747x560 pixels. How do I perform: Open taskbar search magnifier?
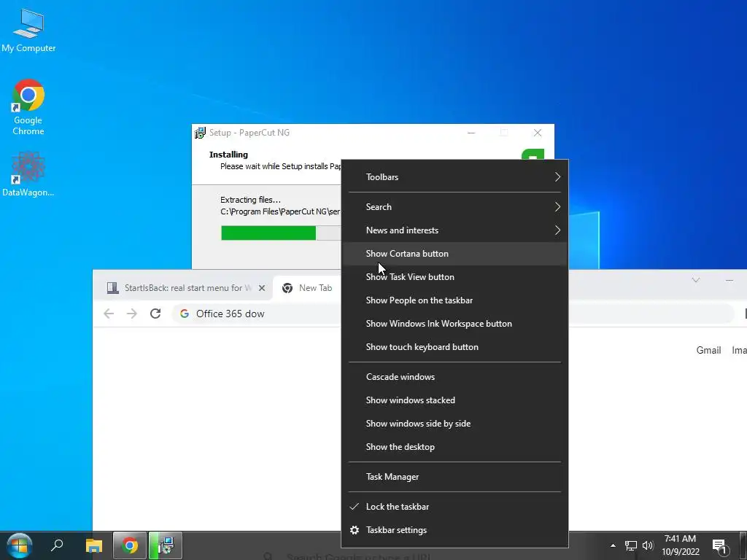tap(57, 545)
